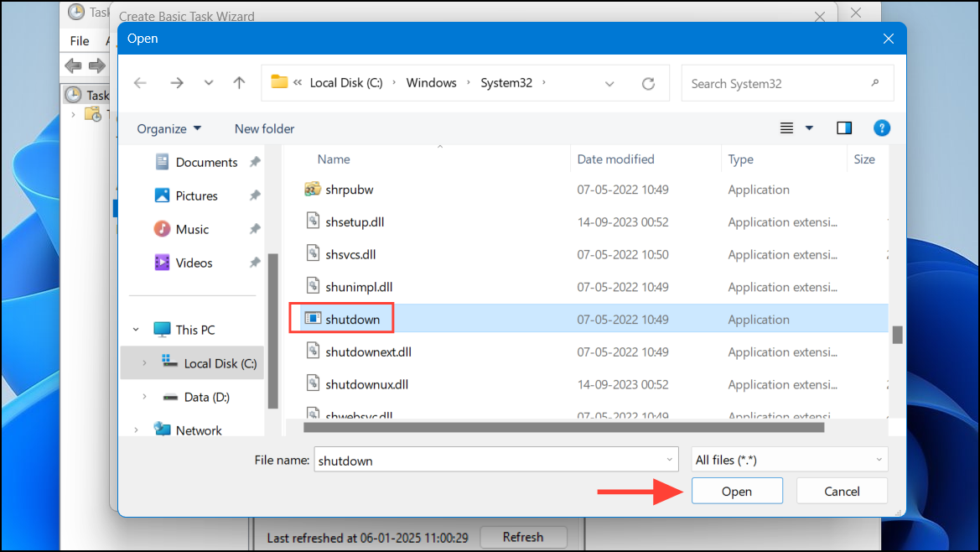
Task: Collapse the This PC tree node
Action: (136, 330)
